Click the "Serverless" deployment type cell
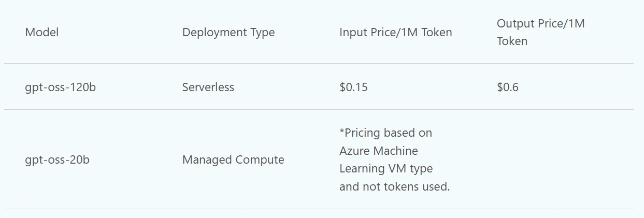This screenshot has height=218, width=644. click(x=208, y=87)
